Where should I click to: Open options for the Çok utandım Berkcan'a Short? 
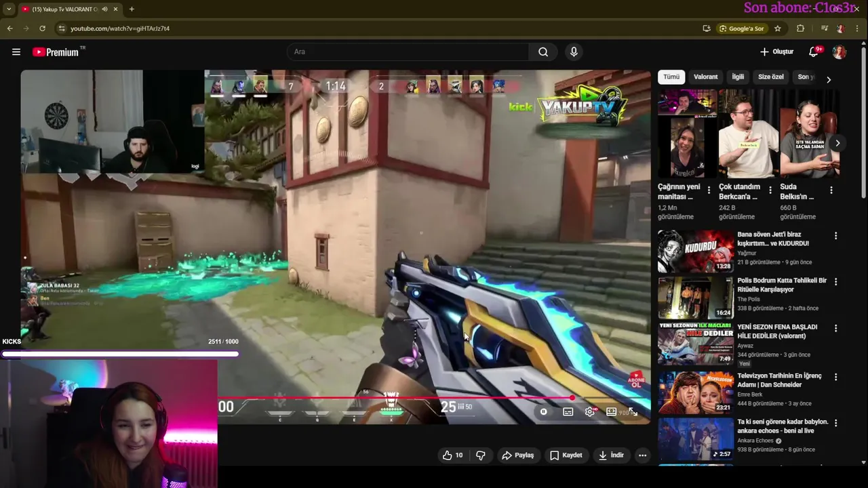(770, 190)
